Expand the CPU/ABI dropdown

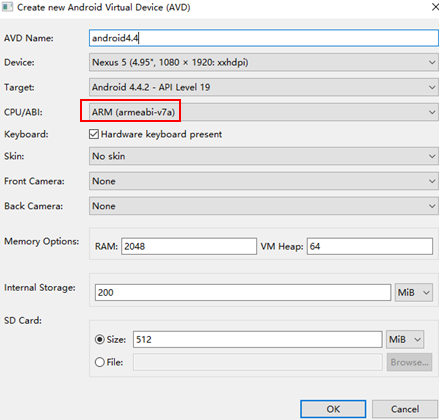(x=264, y=112)
